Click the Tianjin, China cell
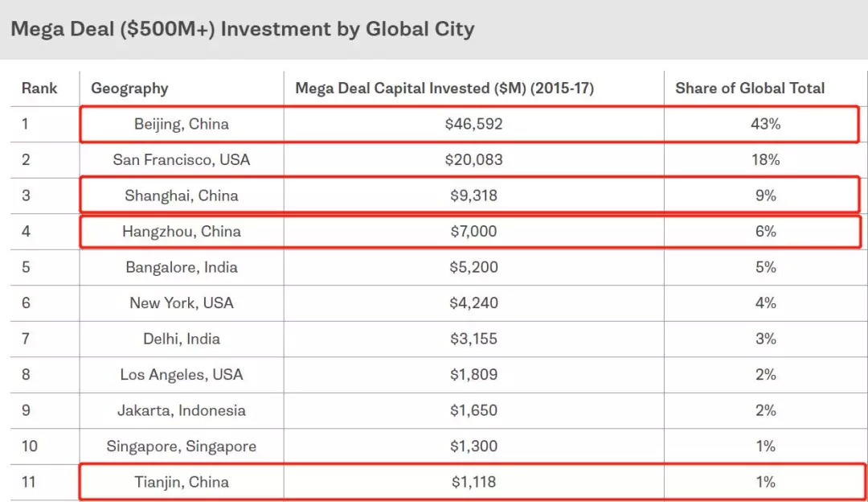Viewport: 868px width, 502px height. pyautogui.click(x=182, y=482)
